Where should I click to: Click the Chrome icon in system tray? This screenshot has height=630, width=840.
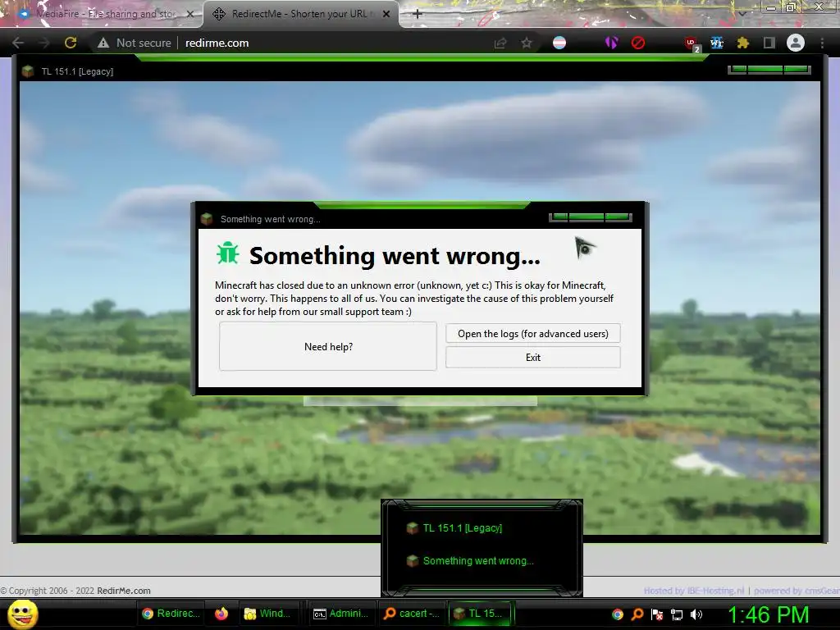(618, 614)
